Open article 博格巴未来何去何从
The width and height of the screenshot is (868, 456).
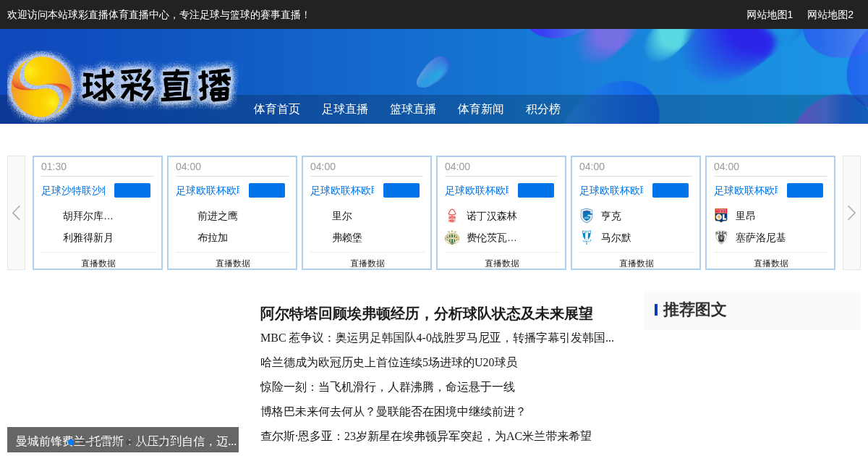click(393, 412)
